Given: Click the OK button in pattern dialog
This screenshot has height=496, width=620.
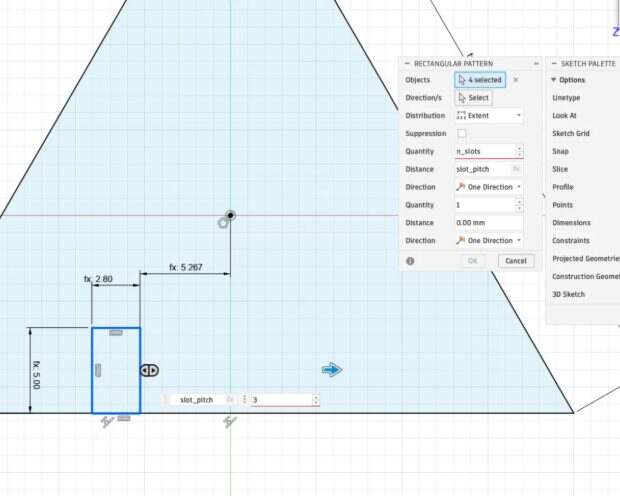Looking at the screenshot, I should click(473, 261).
